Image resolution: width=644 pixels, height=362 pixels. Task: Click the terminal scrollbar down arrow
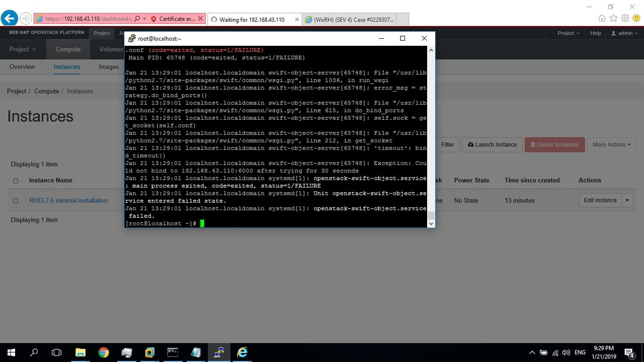point(431,223)
